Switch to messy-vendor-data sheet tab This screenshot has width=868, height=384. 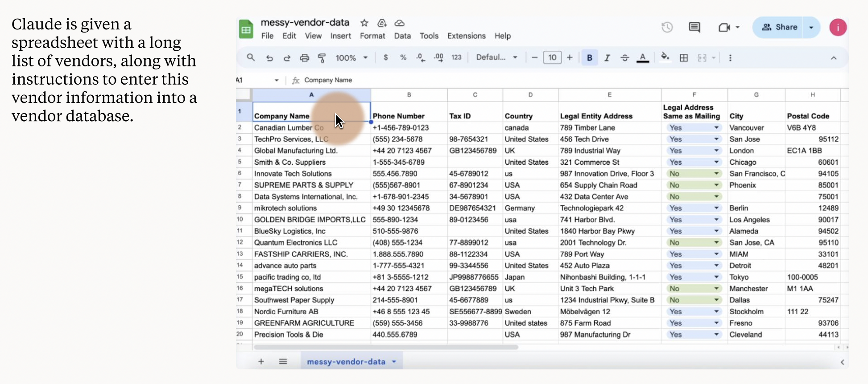pyautogui.click(x=346, y=362)
